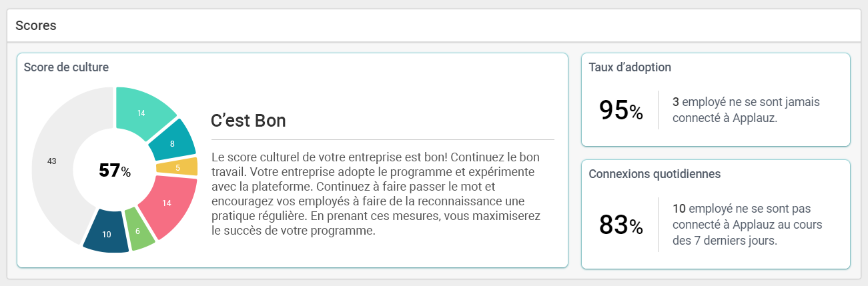The height and width of the screenshot is (286, 868).
Task: Select the teal donut segment labeled 8
Action: pyautogui.click(x=172, y=142)
